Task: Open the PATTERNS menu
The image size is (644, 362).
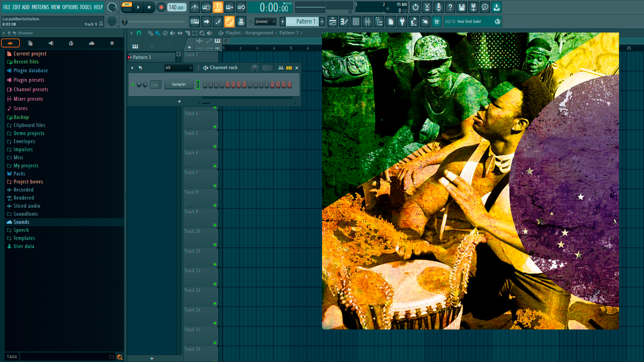Action: click(x=40, y=7)
